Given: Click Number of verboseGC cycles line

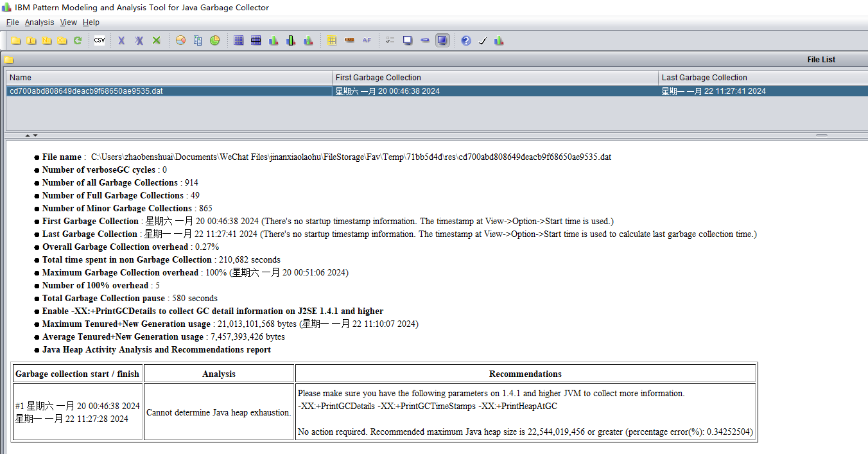Looking at the screenshot, I should [x=105, y=170].
